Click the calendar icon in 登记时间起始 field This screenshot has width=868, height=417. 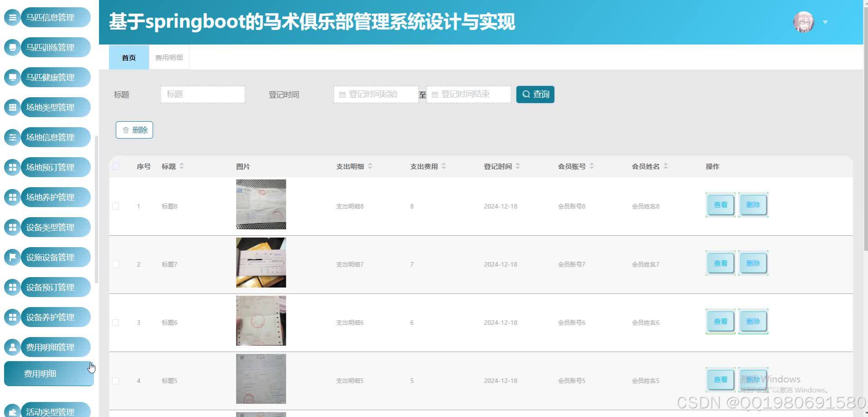[x=342, y=94]
